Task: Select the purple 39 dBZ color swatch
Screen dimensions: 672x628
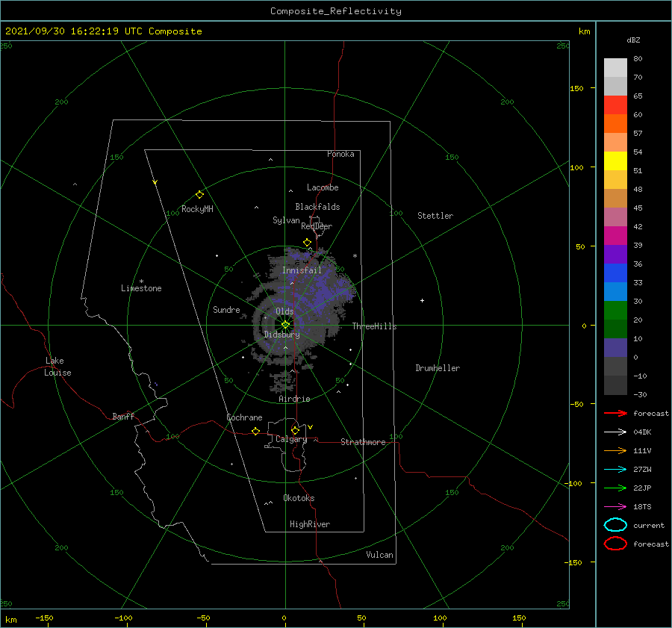Action: pyautogui.click(x=615, y=254)
